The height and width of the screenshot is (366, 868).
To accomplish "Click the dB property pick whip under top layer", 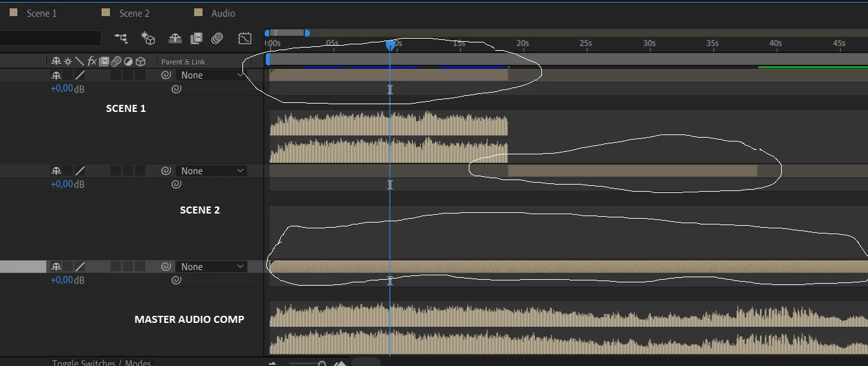I will pos(176,89).
